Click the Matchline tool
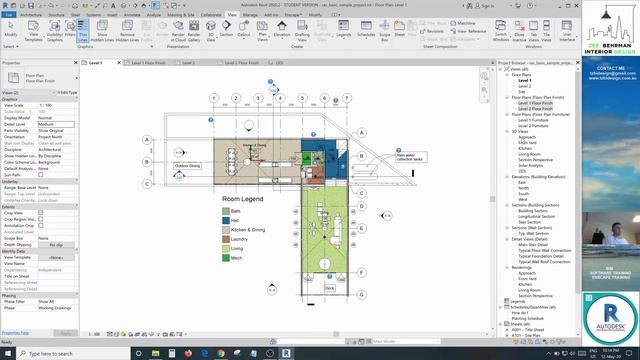 463,23
